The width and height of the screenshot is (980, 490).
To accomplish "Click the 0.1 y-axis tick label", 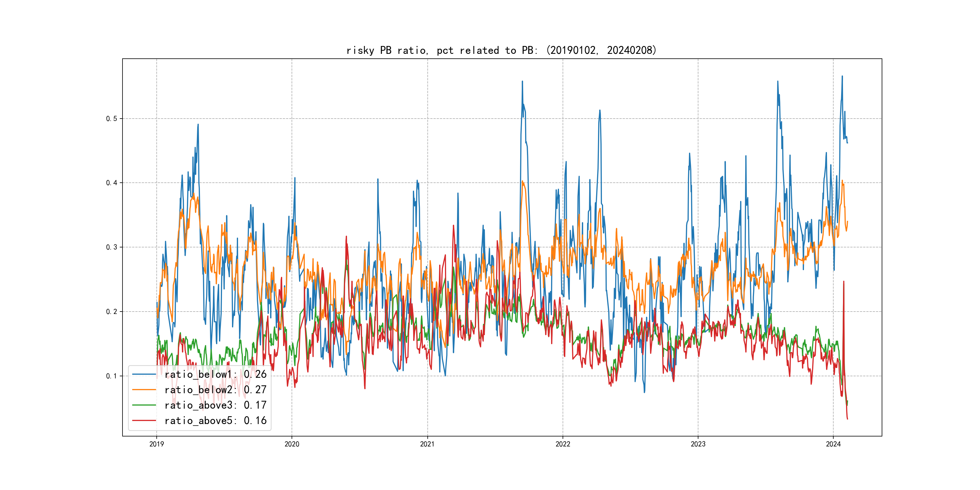I will pyautogui.click(x=112, y=376).
